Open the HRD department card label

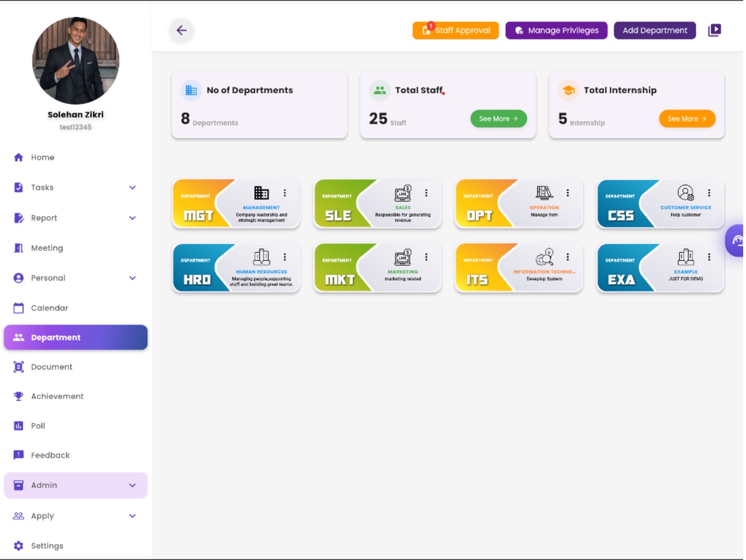coord(197,280)
